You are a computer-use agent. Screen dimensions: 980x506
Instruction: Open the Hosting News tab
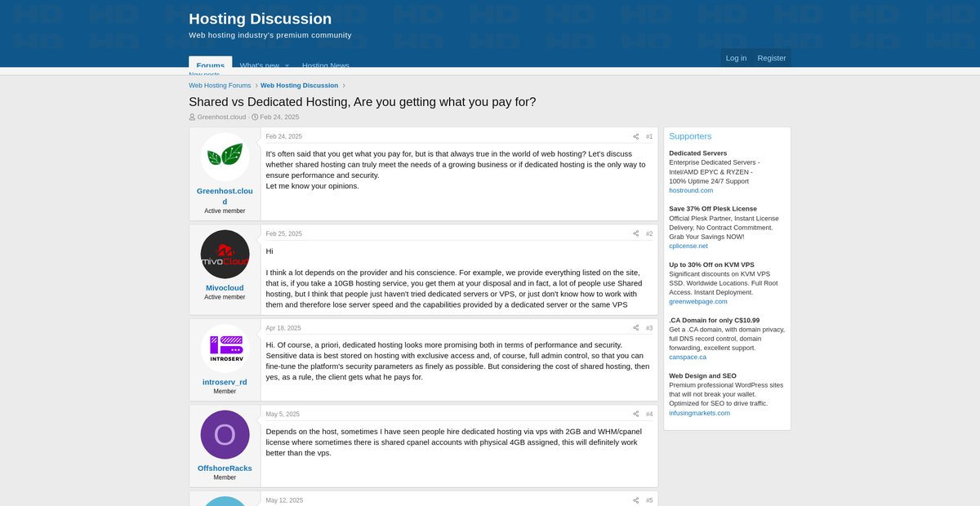tap(325, 65)
